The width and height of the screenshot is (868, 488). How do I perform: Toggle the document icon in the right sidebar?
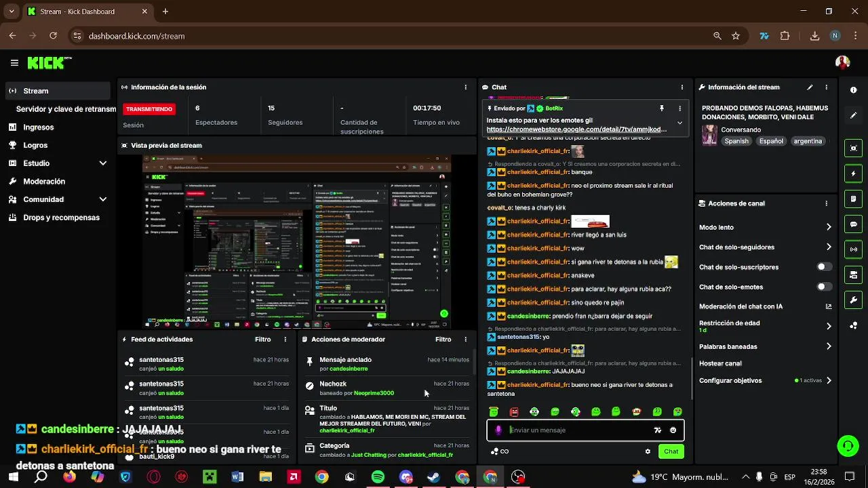coord(853,199)
